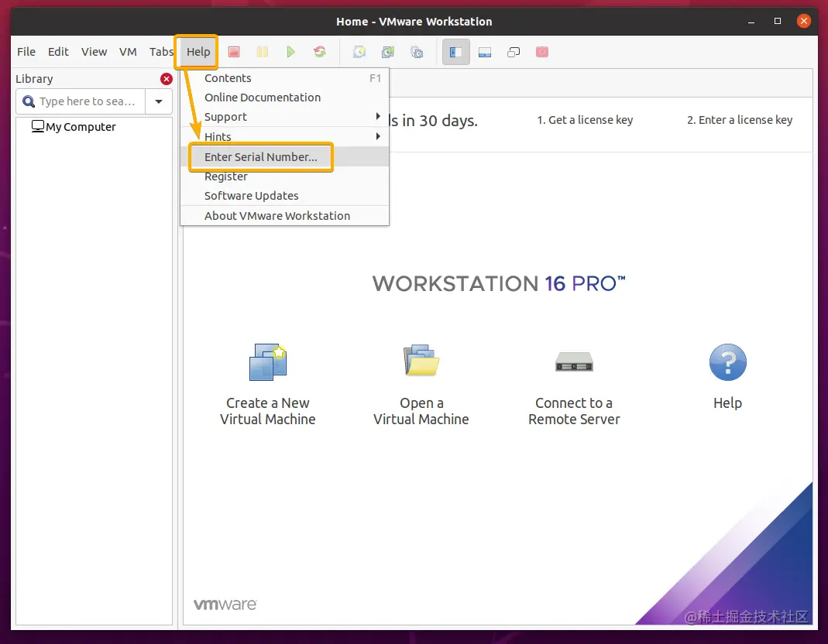Power on the virtual machine
828x644 pixels.
point(291,52)
